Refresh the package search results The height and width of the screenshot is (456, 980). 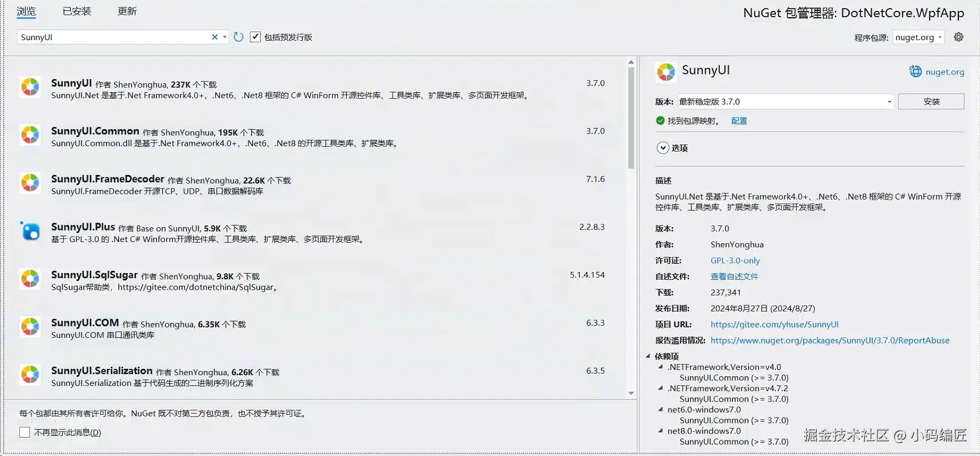(x=238, y=37)
